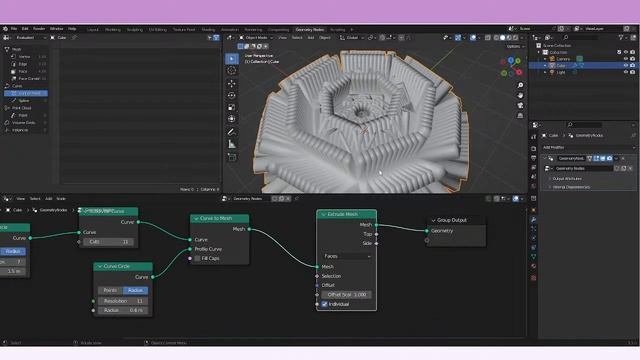Image resolution: width=640 pixels, height=360 pixels.
Task: Open the node editor Add menu
Action: tap(49, 199)
